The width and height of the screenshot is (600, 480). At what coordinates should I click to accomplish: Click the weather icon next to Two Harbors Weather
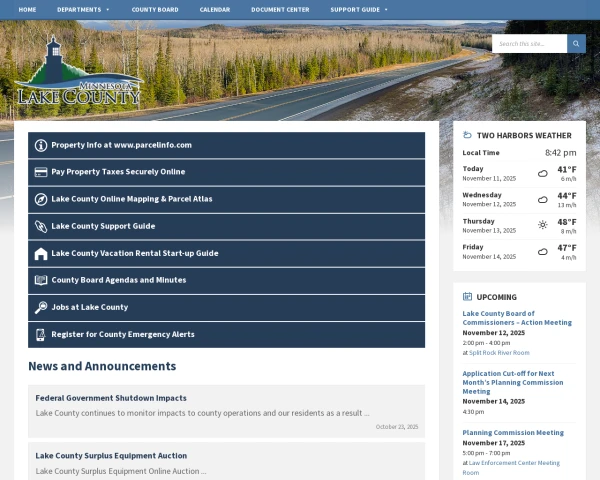467,135
